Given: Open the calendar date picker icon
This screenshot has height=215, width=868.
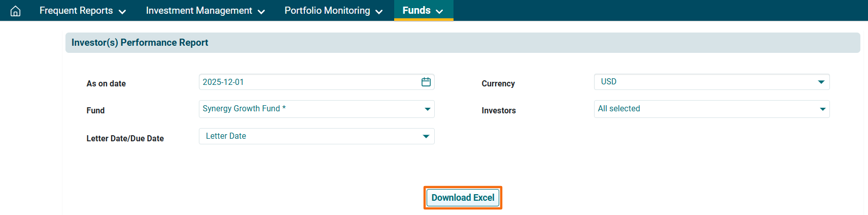Looking at the screenshot, I should click(x=426, y=82).
